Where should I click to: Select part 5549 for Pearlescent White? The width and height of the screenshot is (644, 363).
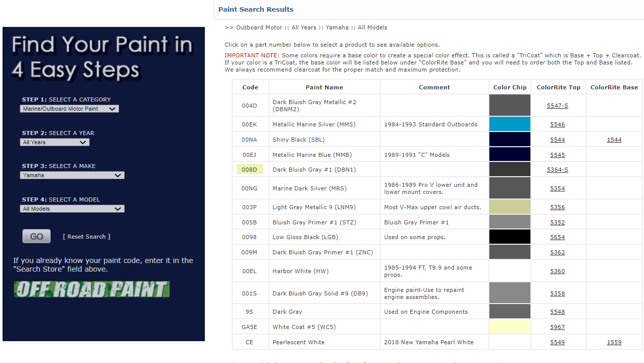[x=557, y=342]
